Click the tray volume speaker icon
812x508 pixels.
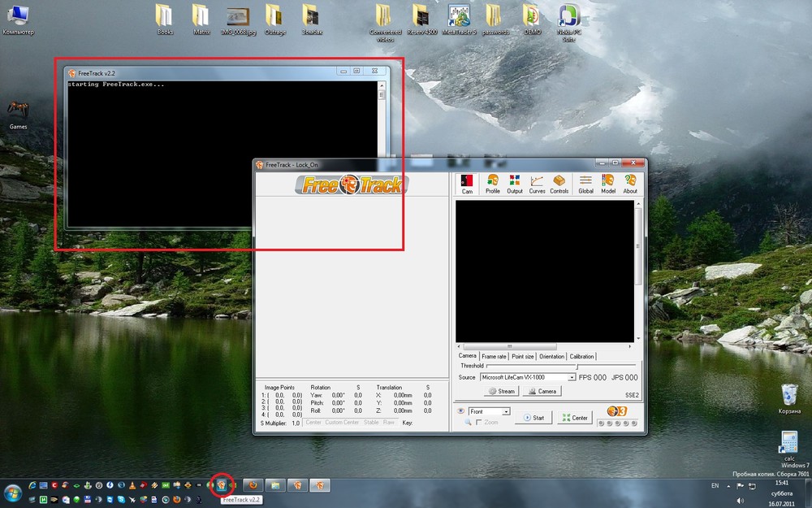[x=740, y=500]
